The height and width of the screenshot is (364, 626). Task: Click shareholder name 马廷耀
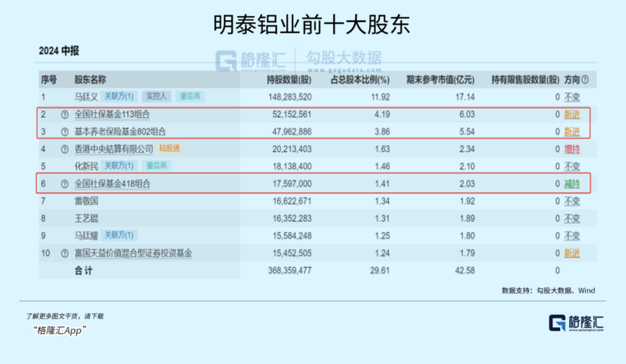coord(86,236)
